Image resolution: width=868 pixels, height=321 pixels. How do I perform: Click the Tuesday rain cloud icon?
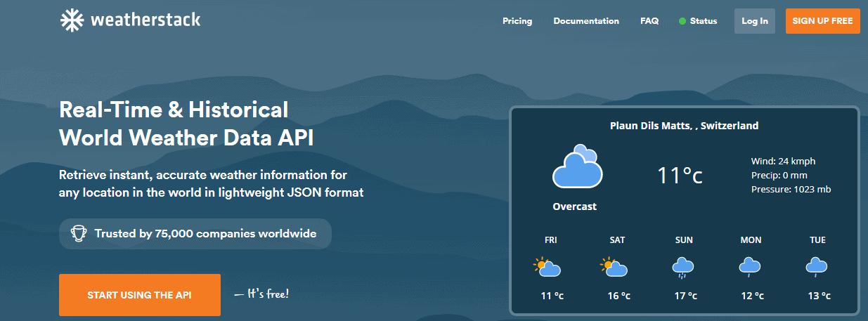coord(817,267)
